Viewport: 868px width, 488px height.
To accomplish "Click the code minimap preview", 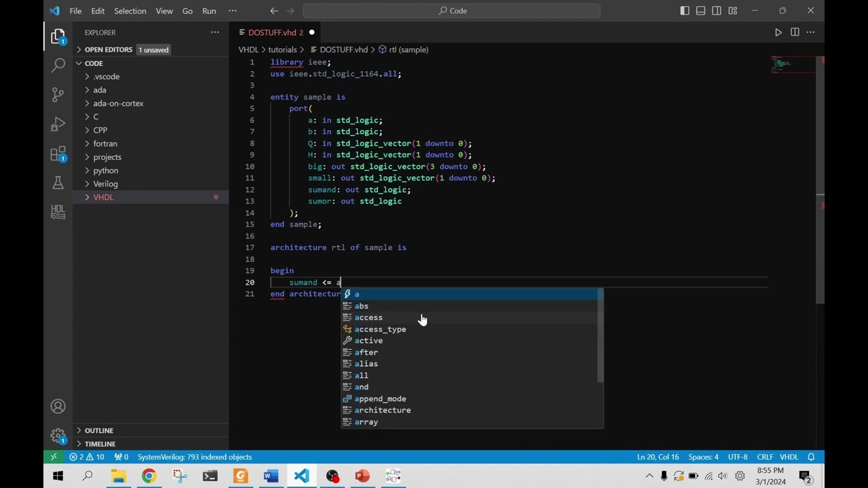I will pos(793,64).
